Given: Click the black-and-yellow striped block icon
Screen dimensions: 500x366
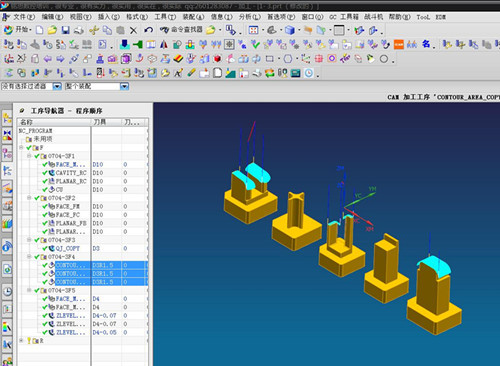Looking at the screenshot, I should [178, 59].
